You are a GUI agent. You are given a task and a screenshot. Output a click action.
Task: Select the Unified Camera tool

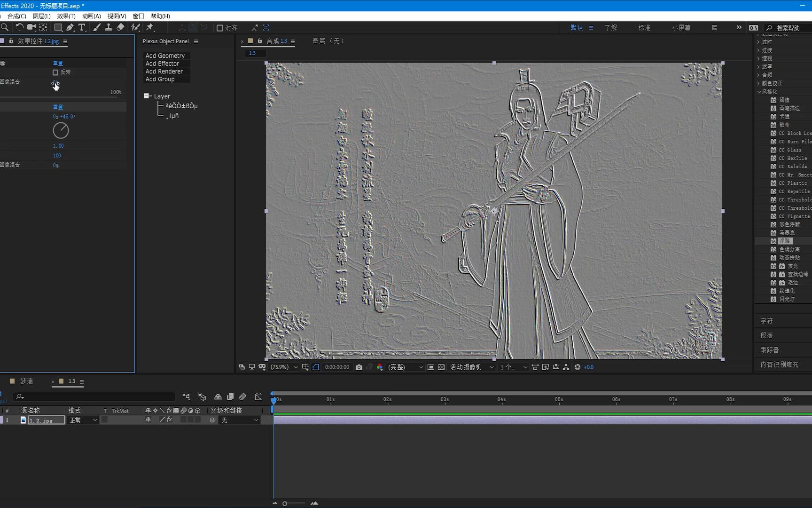31,27
